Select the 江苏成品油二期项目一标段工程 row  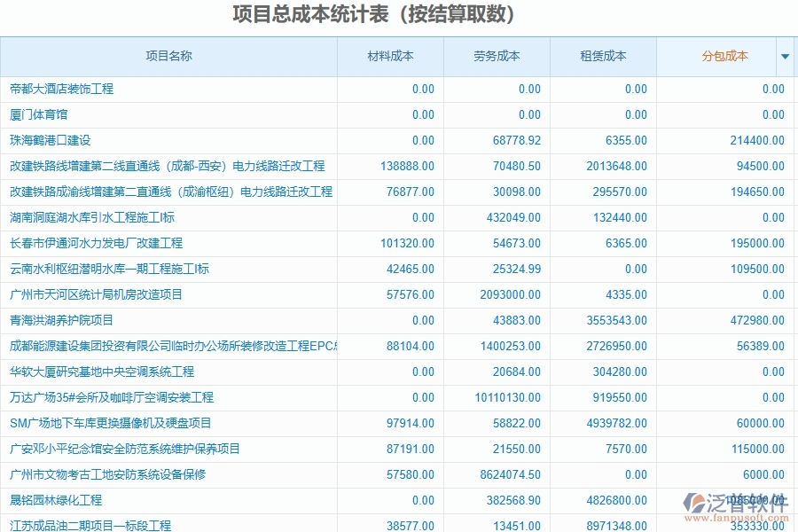point(96,523)
